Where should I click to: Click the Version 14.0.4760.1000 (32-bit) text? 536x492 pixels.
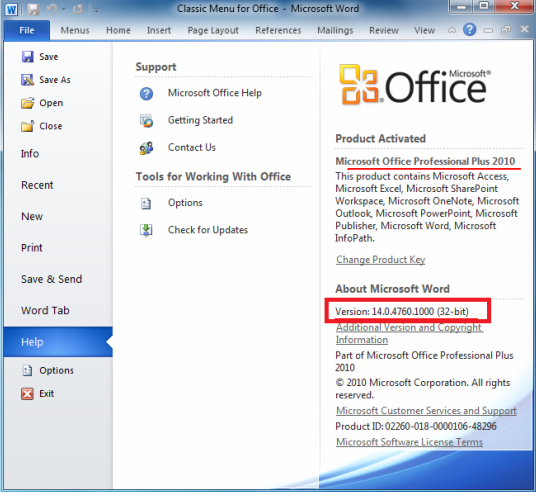point(402,311)
